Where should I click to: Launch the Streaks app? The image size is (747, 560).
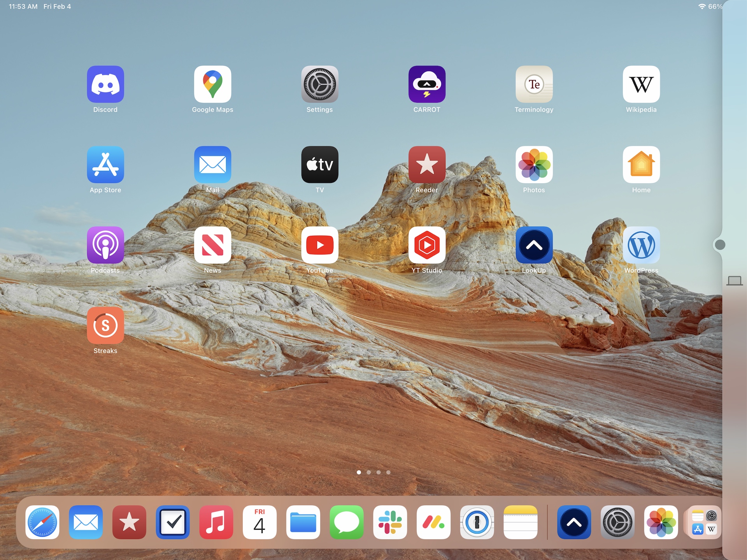click(x=105, y=325)
